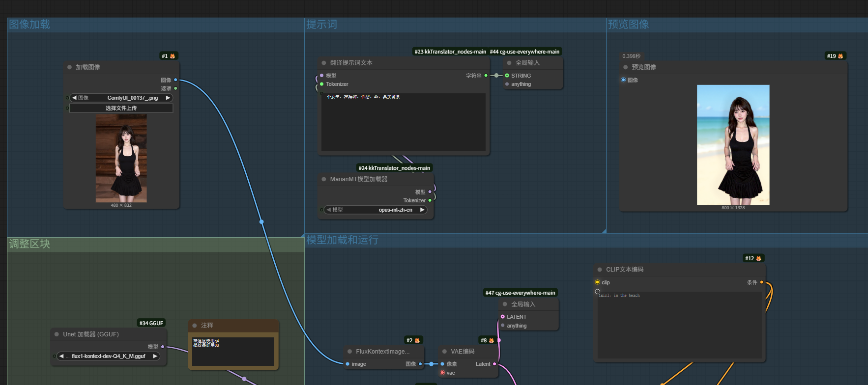Screen dimensions: 868x385
Task: Collapse the 加载图像 node via its title dot
Action: (69, 67)
